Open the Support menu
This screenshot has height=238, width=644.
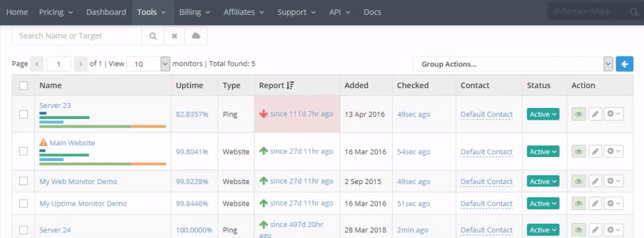[x=296, y=12]
